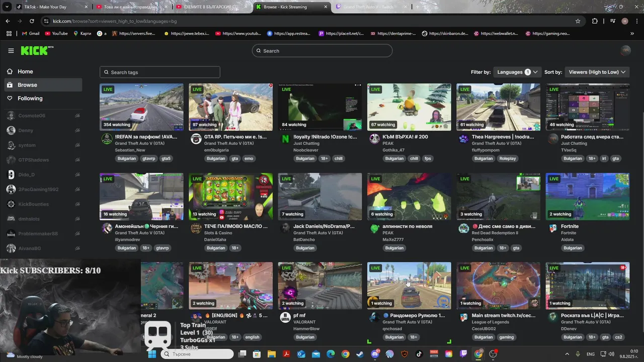Viewport: 644px width, 362px height.
Task: Open the Windows Start menu
Action: click(x=152, y=354)
